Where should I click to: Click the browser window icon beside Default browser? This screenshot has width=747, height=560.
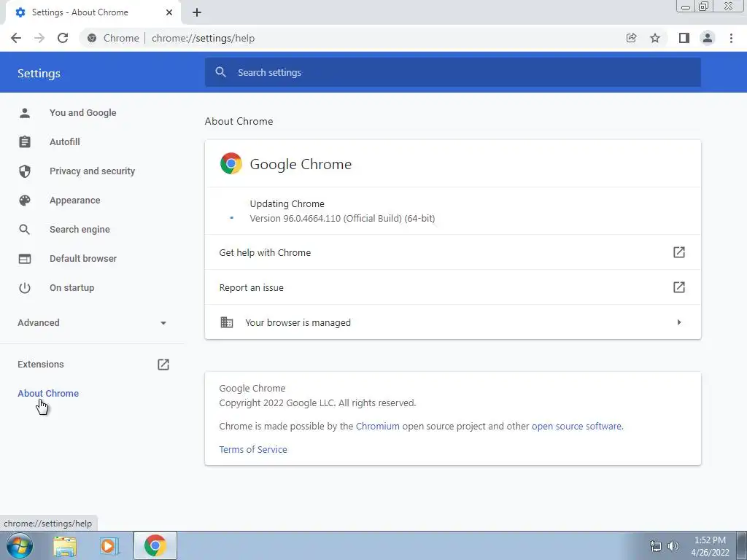point(25,259)
